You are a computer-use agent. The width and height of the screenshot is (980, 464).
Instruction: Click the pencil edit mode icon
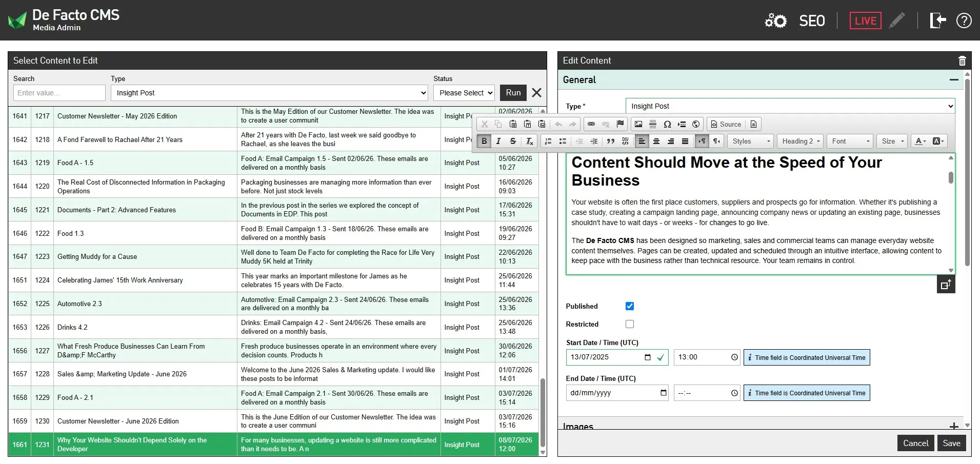[897, 21]
